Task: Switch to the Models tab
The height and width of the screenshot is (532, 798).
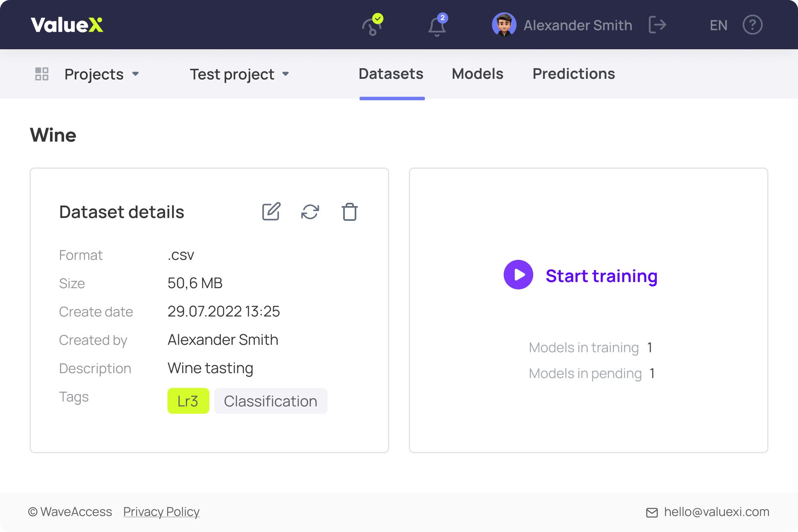Action: [477, 74]
